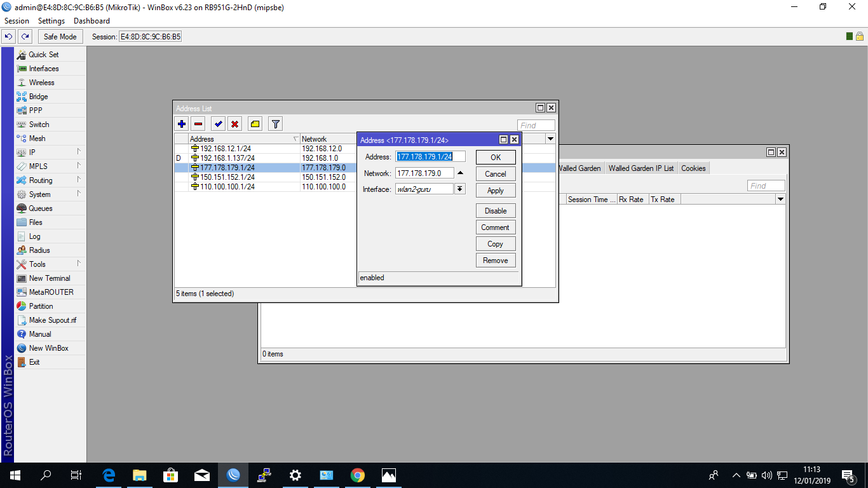Click the Redo arrow in the toolbar
Image resolution: width=868 pixels, height=488 pixels.
[25, 36]
